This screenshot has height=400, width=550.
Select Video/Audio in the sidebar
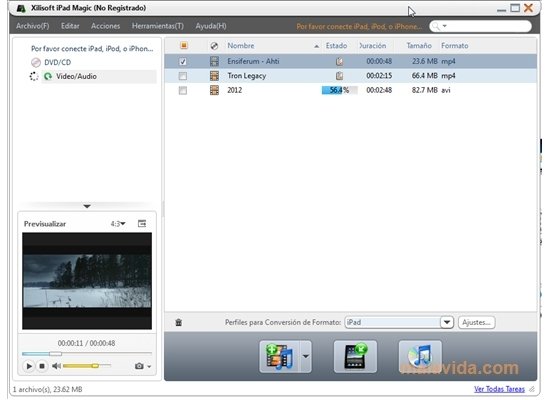[76, 76]
